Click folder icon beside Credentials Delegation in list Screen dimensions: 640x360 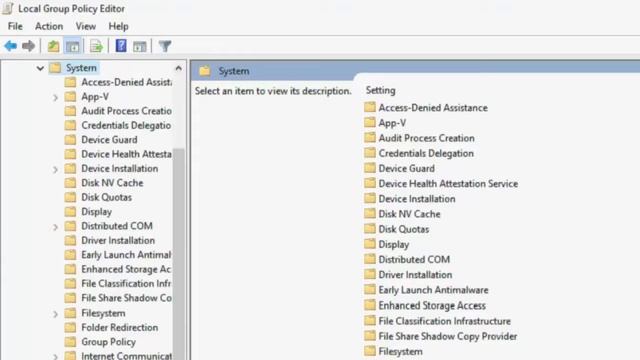click(370, 153)
